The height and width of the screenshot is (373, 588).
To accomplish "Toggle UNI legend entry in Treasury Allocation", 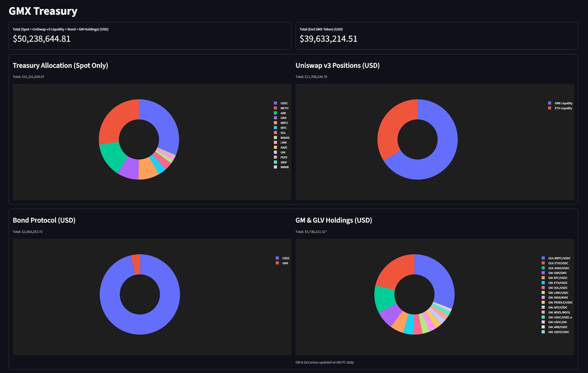I will coord(280,152).
